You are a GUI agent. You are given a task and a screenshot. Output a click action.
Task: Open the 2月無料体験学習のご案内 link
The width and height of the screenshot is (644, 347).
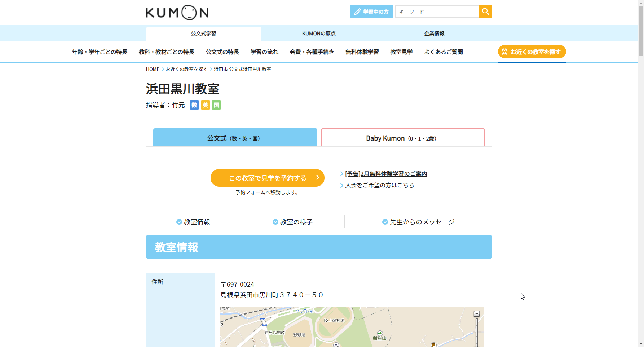[386, 174]
